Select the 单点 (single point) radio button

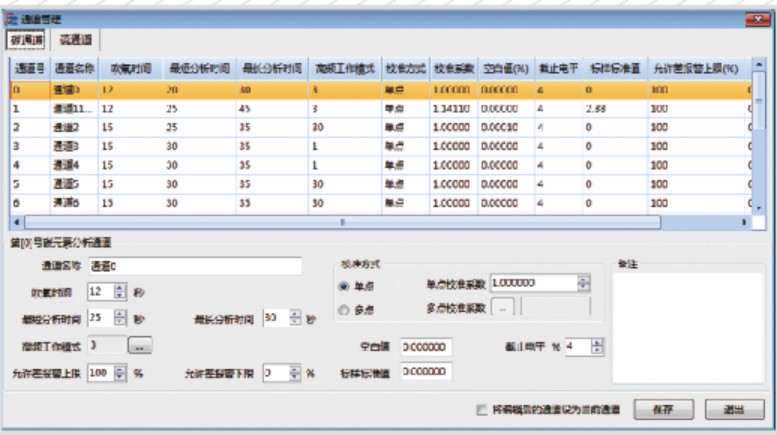click(x=343, y=286)
